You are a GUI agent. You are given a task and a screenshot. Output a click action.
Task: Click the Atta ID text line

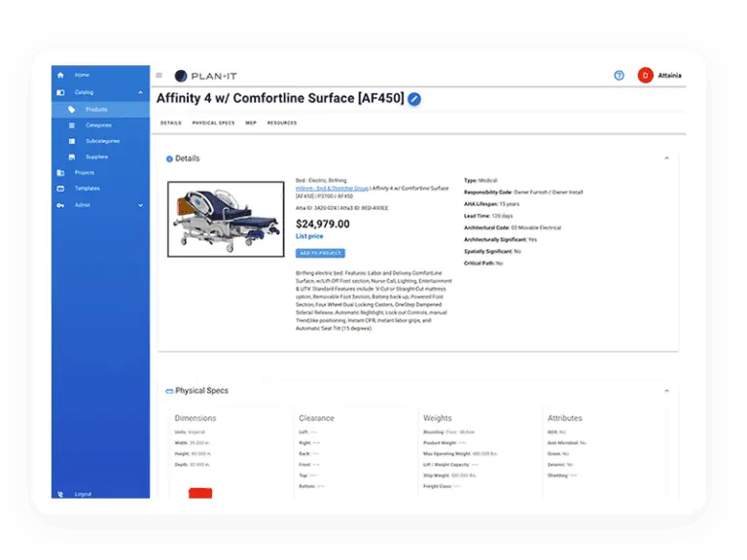click(x=341, y=208)
